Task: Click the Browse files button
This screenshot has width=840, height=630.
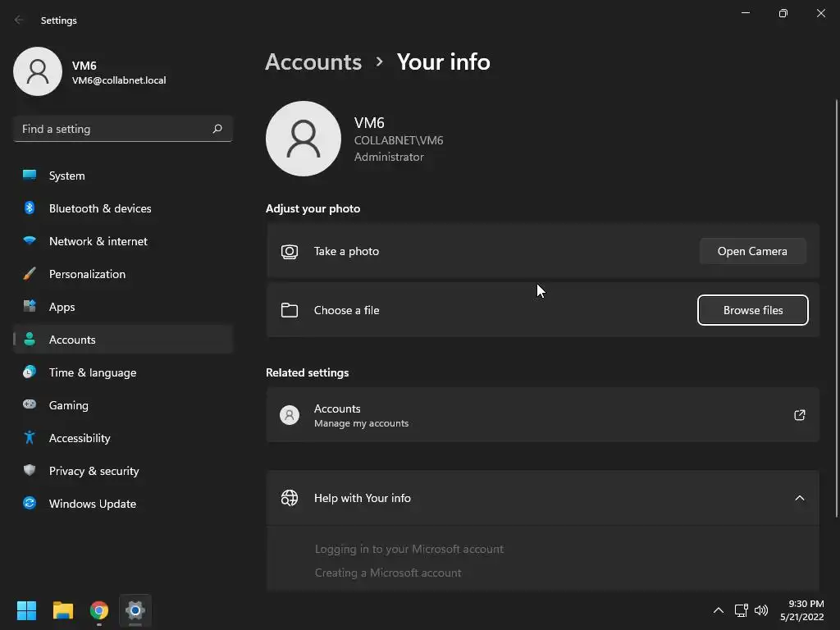Action: coord(752,310)
